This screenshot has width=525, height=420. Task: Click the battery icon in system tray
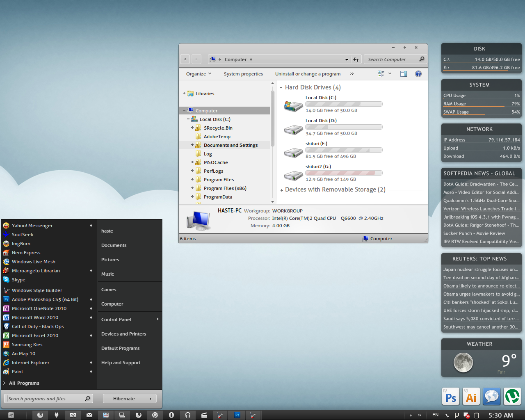[x=477, y=415]
